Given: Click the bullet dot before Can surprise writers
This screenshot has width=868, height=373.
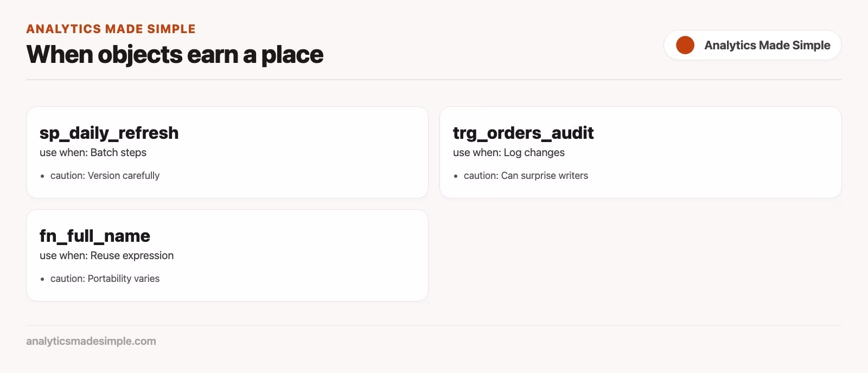Looking at the screenshot, I should pos(456,176).
